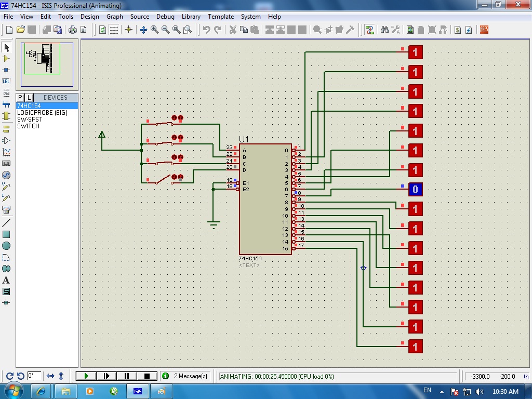Open ARES PCB layout via ARES icon
532x399 pixels.
point(484,30)
